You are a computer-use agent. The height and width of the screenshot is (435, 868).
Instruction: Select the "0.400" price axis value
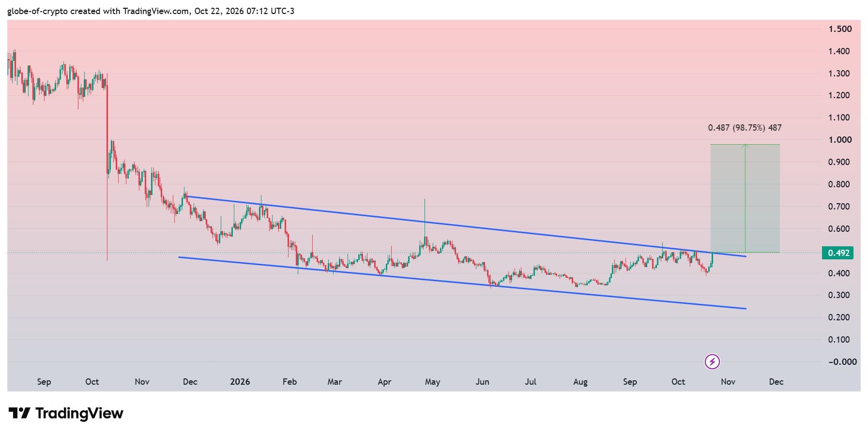pos(840,273)
